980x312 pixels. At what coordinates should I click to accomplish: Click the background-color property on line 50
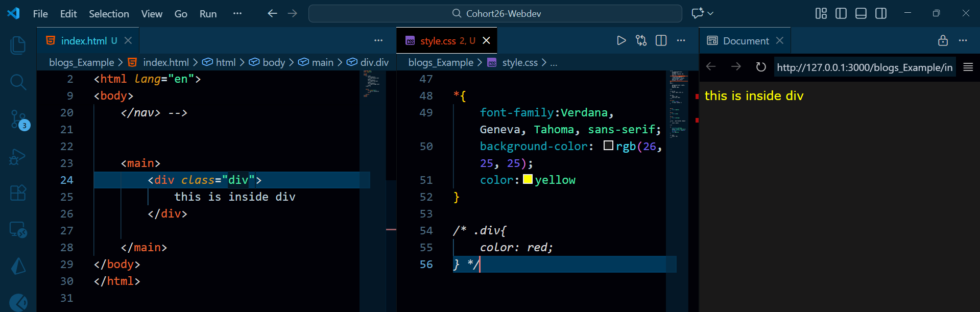534,146
